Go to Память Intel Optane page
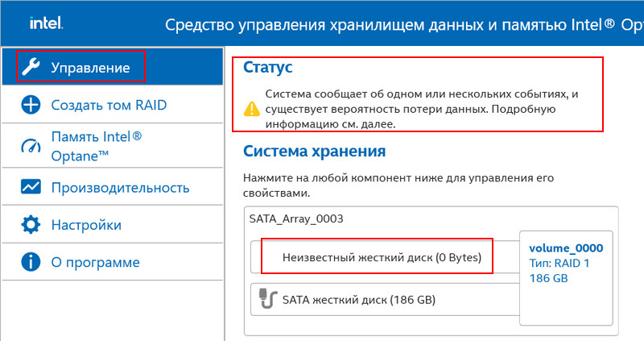 [113, 146]
